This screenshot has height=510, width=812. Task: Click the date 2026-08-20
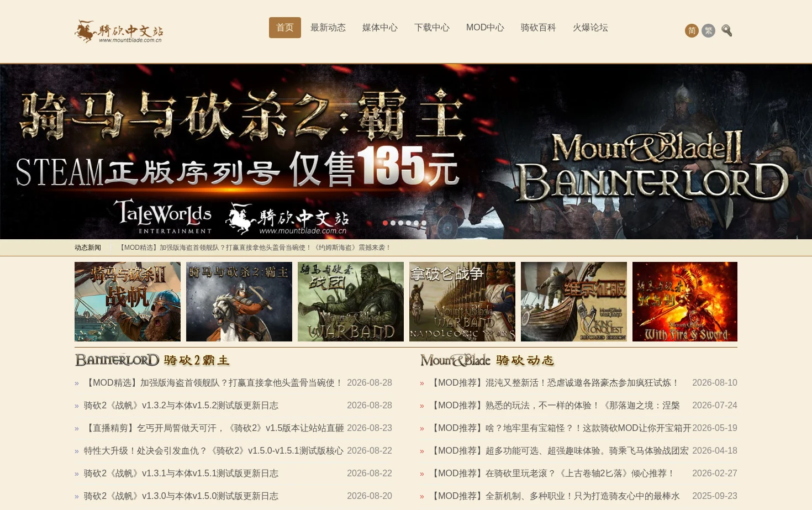(x=370, y=496)
